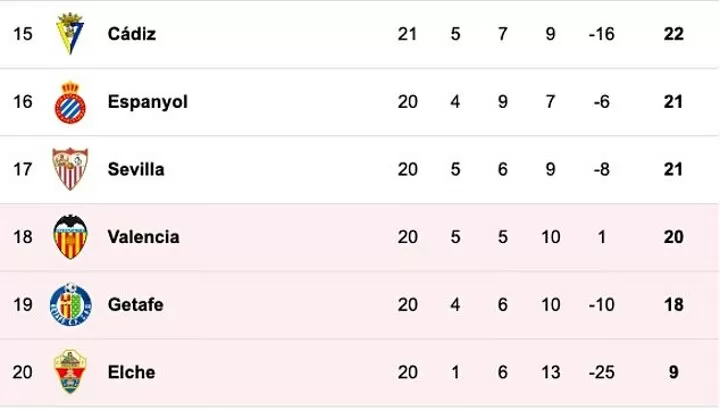720x411 pixels.
Task: Open the Getafe team name link
Action: [x=135, y=305]
